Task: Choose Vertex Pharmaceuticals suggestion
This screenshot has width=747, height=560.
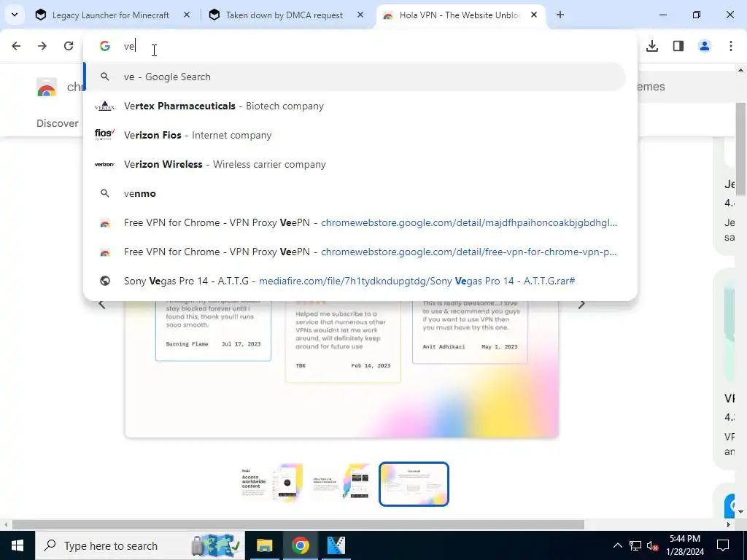Action: 356,106
